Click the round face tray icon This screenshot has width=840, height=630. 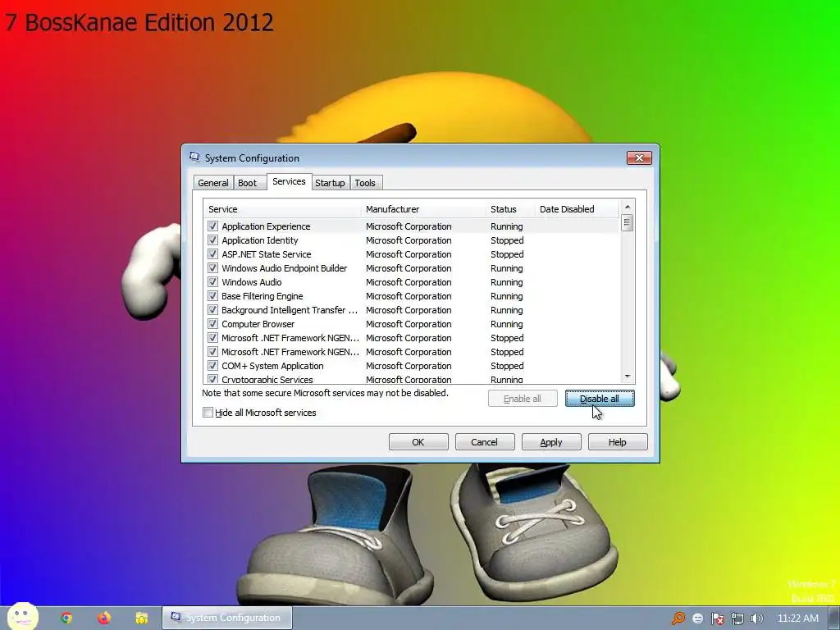tap(697, 619)
